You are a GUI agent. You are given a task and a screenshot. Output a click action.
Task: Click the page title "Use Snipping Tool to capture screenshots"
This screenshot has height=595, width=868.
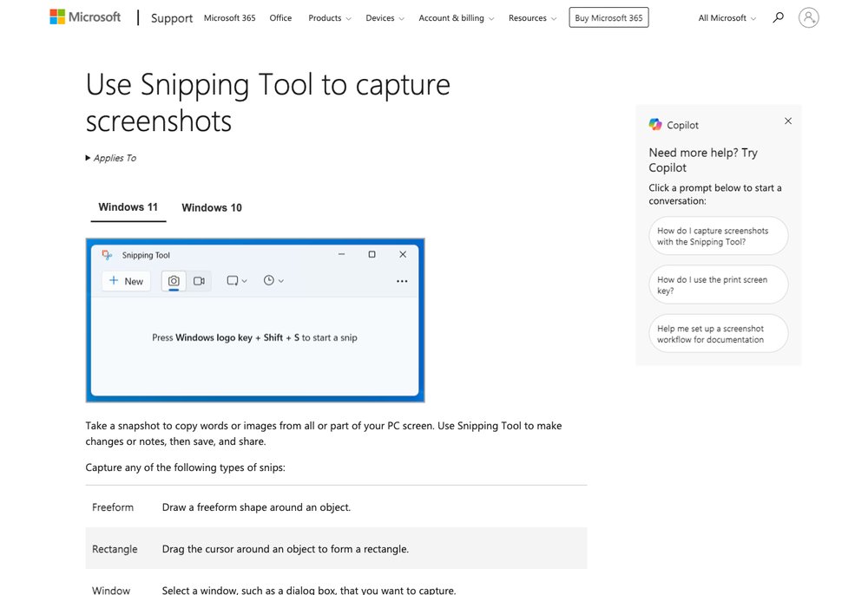tap(268, 103)
